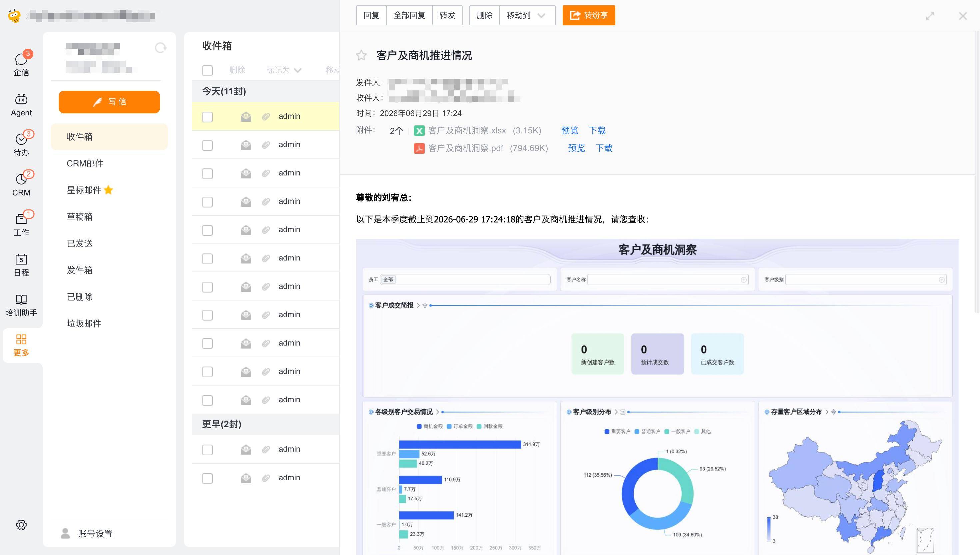Click envelope icon on second admin email
980x555 pixels.
[246, 145]
